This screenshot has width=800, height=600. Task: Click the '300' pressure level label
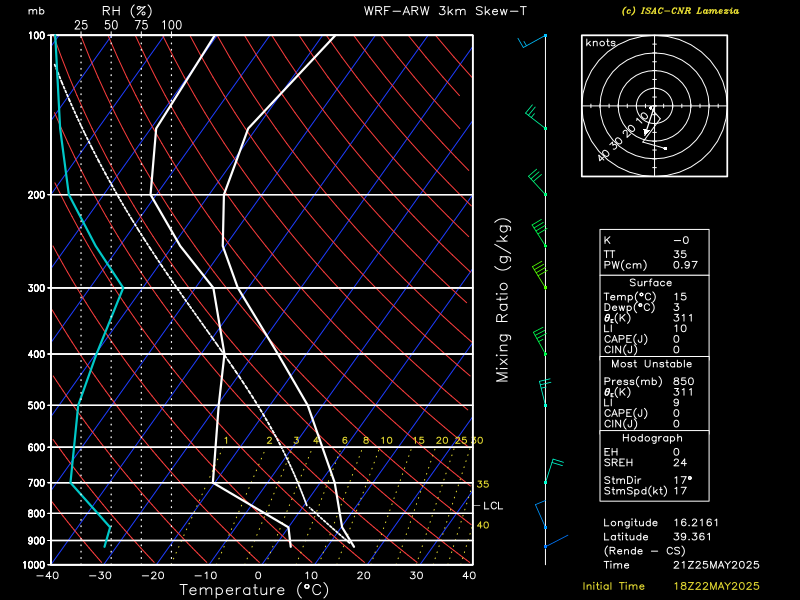click(x=36, y=288)
